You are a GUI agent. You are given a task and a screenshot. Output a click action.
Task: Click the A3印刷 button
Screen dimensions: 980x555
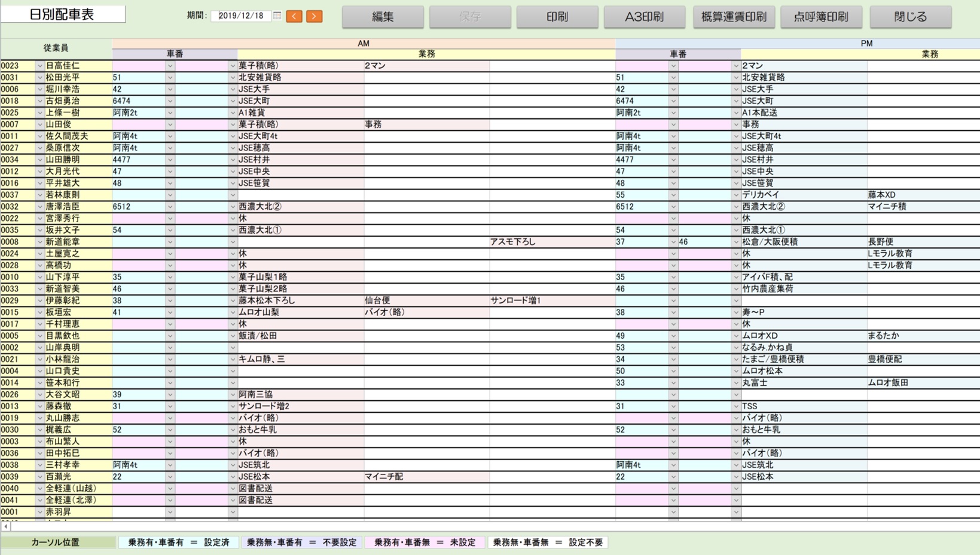pyautogui.click(x=645, y=17)
